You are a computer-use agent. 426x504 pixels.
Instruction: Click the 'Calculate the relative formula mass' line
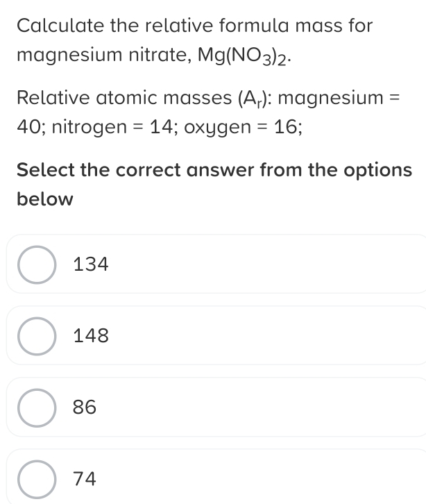click(x=194, y=26)
